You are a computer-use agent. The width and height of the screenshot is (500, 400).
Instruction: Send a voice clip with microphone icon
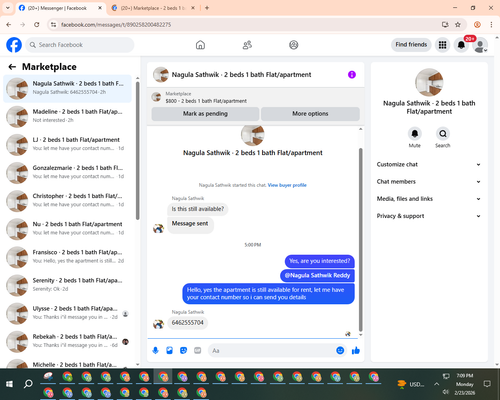(x=155, y=350)
